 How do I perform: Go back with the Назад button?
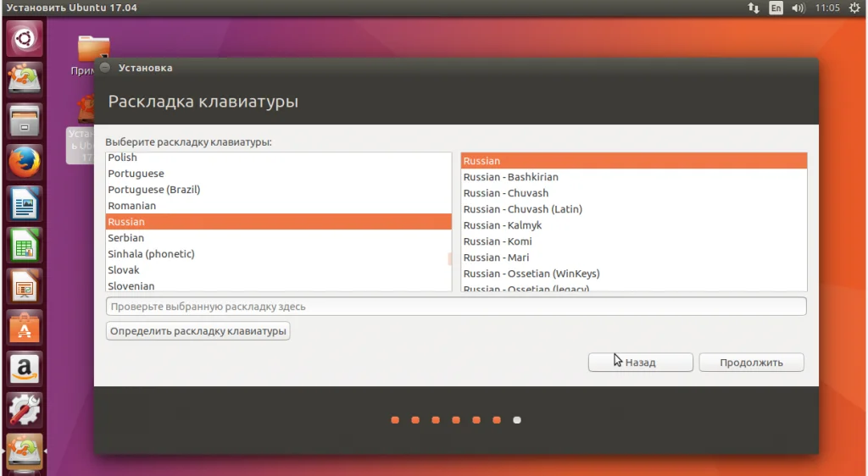pos(641,363)
